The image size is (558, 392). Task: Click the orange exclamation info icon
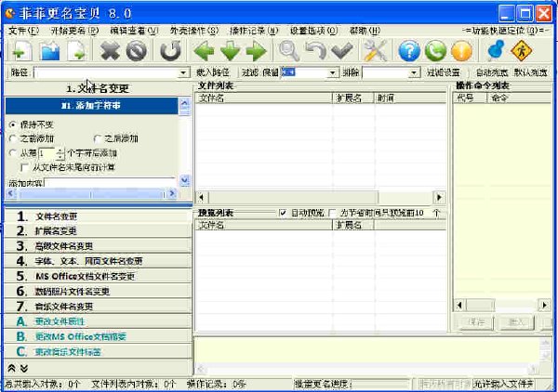[461, 51]
